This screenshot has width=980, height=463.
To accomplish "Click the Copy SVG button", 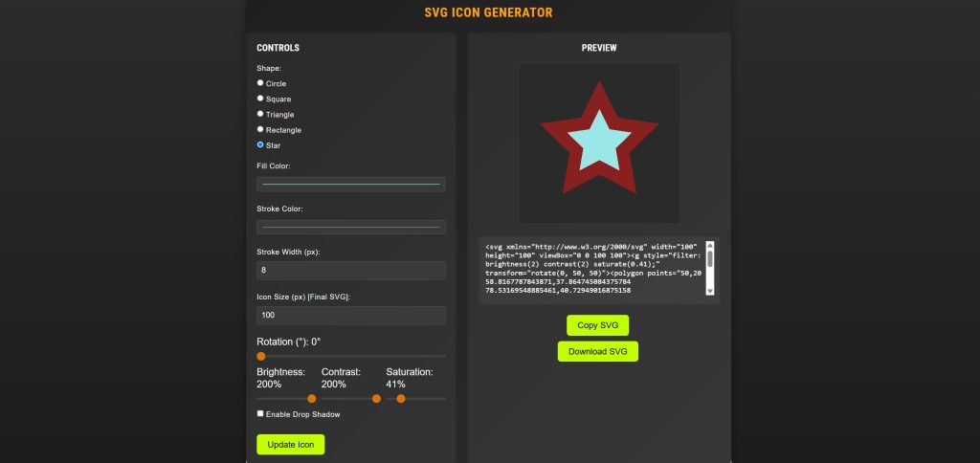I will [x=597, y=325].
